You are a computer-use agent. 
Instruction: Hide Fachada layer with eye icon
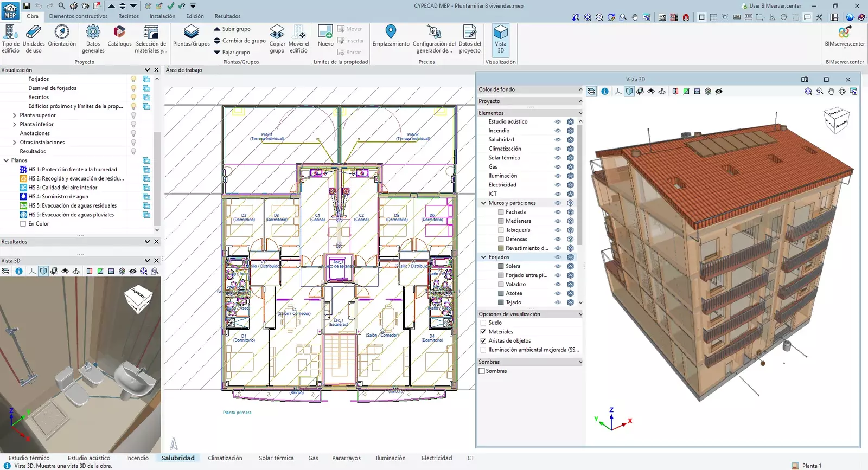[558, 212]
